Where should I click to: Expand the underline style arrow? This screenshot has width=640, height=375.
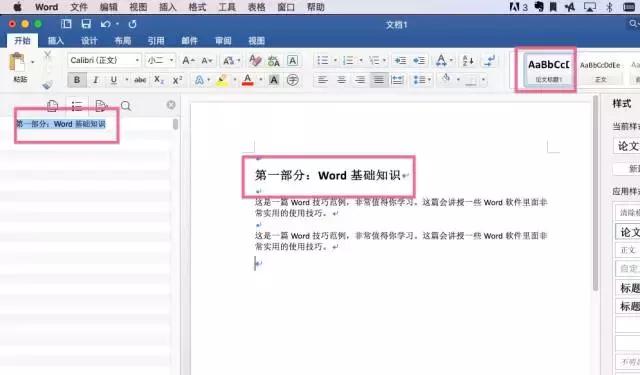127,80
